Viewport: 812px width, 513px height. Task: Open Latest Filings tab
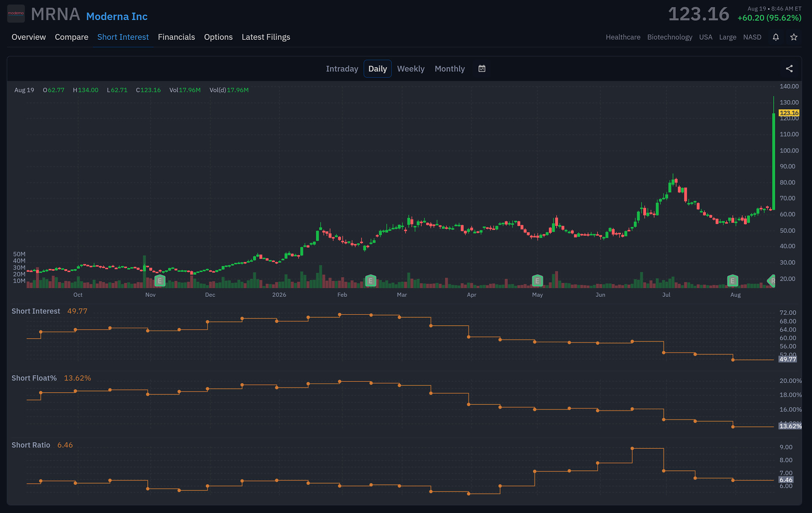(266, 37)
